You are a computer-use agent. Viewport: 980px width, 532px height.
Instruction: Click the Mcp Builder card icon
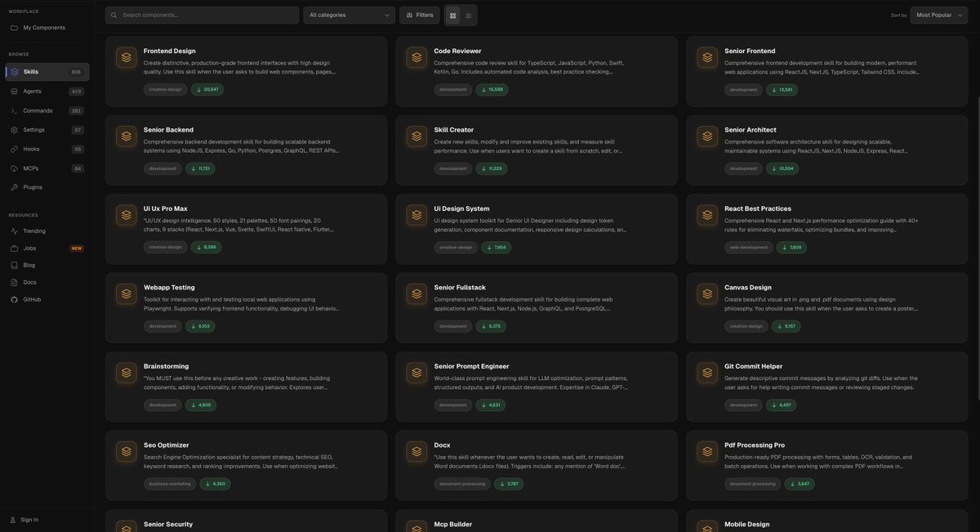coord(416,527)
